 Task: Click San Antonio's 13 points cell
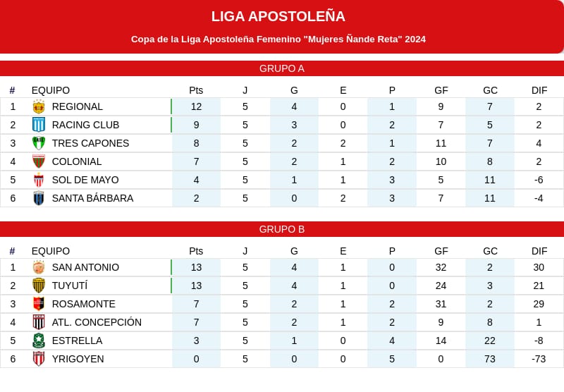click(197, 267)
